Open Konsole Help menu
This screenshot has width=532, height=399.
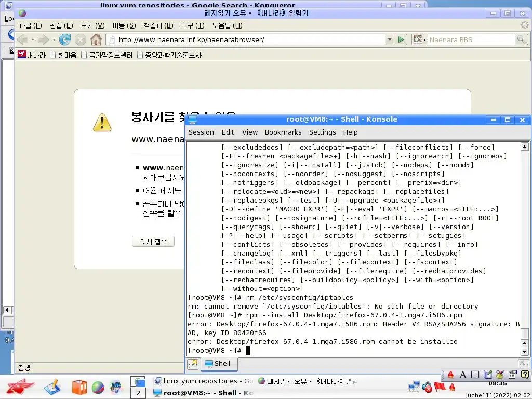click(350, 132)
